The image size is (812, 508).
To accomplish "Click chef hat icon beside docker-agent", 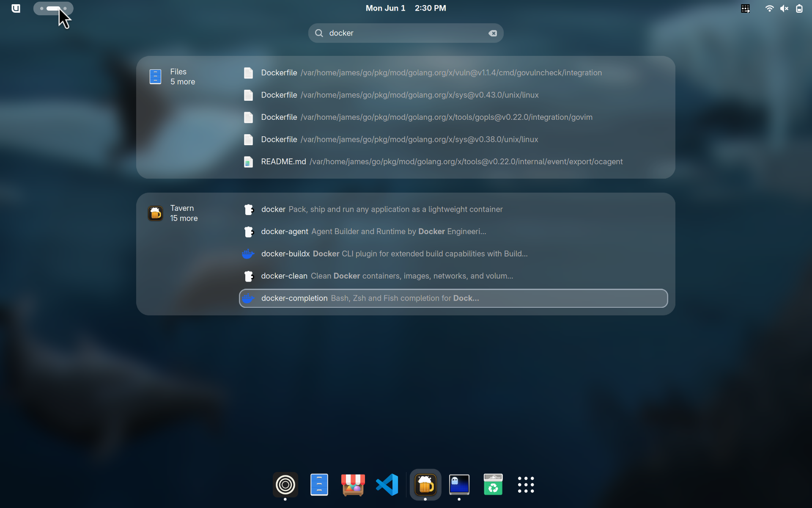I will point(249,232).
